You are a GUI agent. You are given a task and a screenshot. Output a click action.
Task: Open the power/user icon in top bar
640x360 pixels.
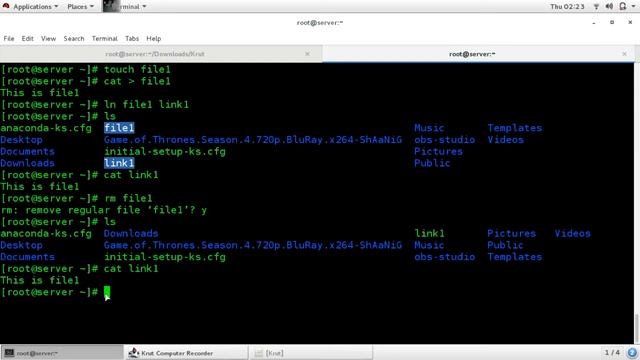coord(622,7)
